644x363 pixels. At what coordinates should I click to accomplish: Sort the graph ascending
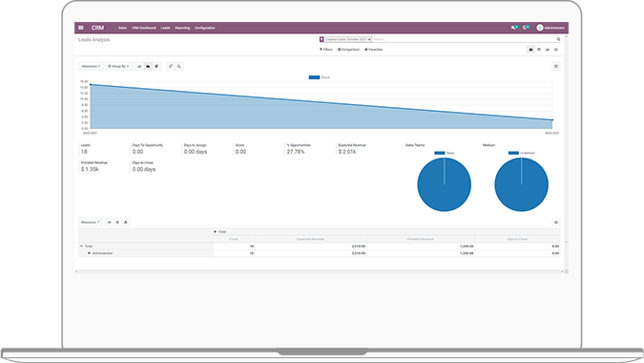coord(179,66)
